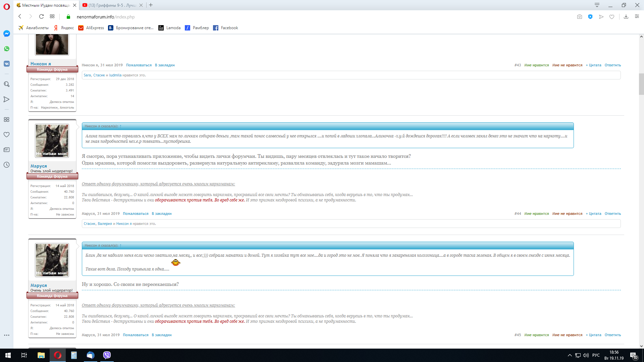The width and height of the screenshot is (644, 362).
Task: Click Мне нравится on post #45
Action: pos(536,335)
